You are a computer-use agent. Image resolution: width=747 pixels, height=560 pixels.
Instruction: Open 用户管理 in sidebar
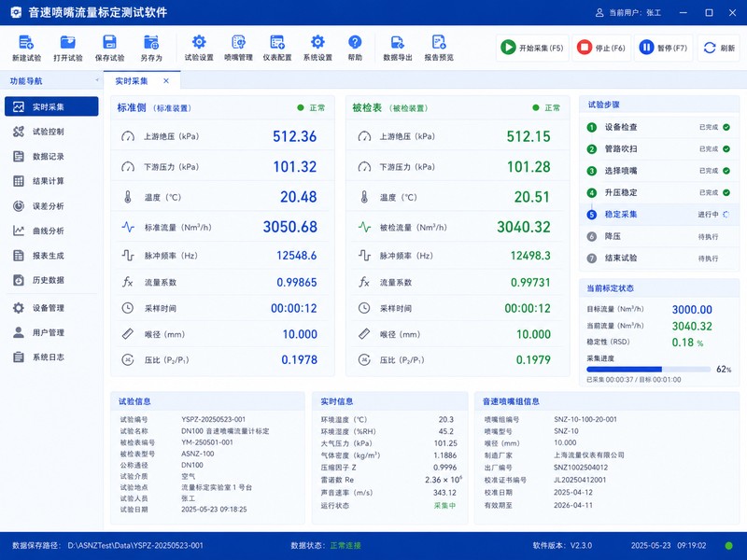[x=51, y=332]
